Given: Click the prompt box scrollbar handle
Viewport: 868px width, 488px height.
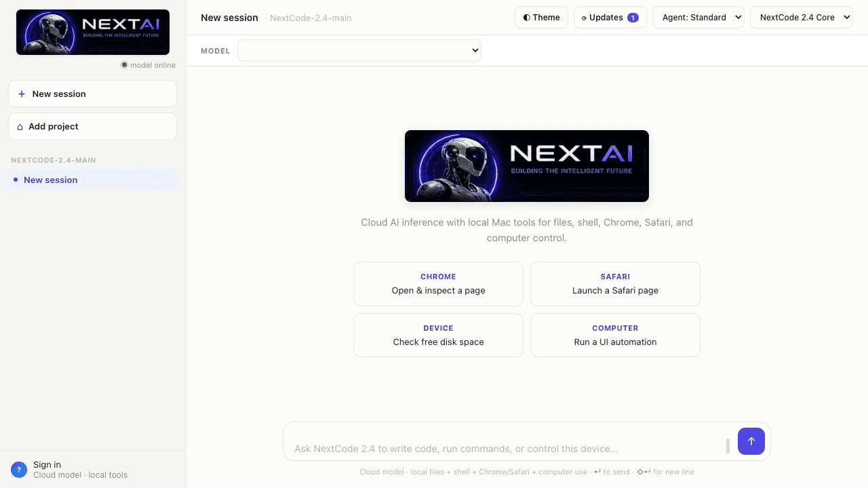Looking at the screenshot, I should tap(728, 445).
